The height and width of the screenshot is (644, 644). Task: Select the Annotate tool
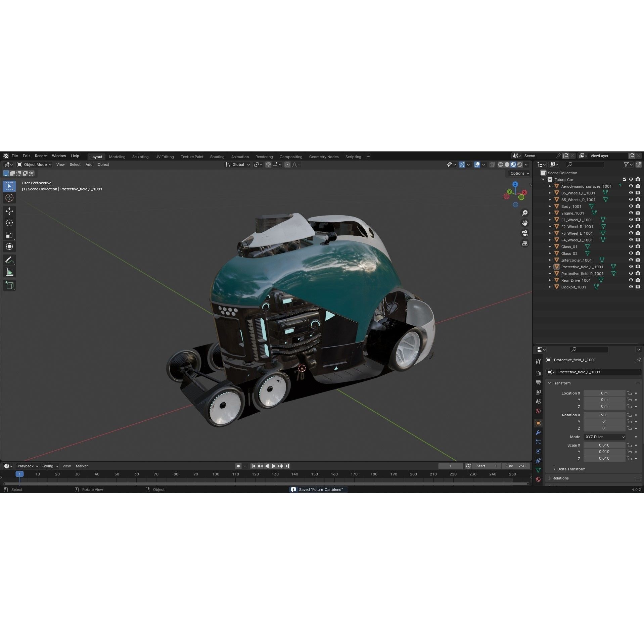9,260
